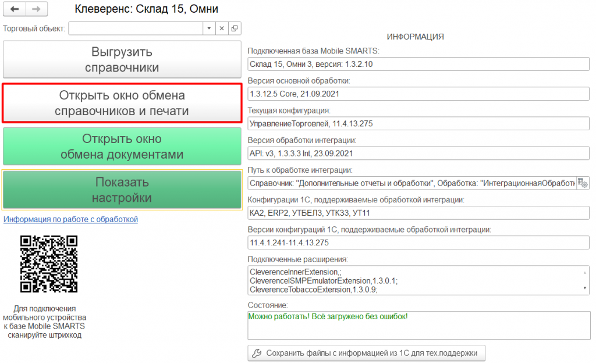Click the QR scanning instruction text
Viewport: 596px width, 364px height.
point(44,322)
